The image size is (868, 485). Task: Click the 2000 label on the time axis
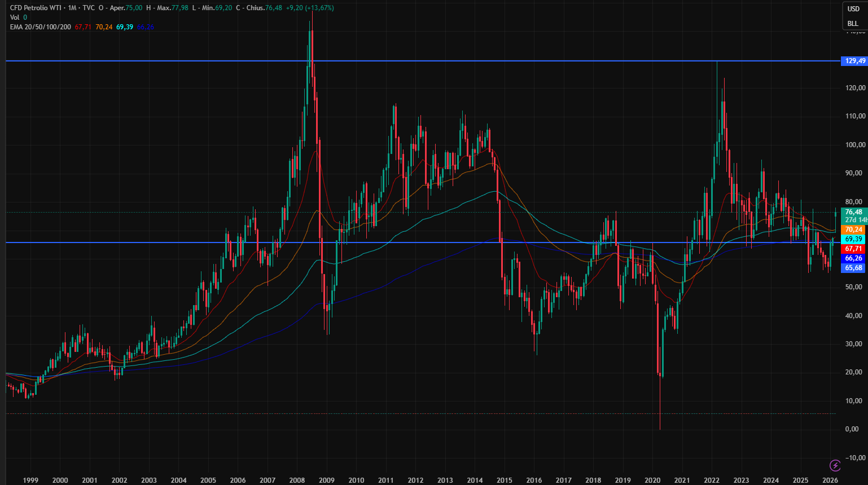click(60, 480)
